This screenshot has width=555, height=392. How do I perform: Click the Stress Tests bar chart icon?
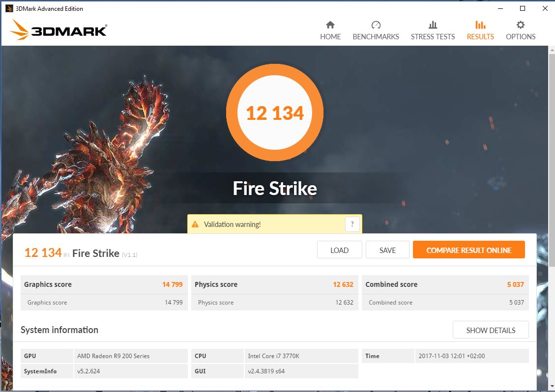point(433,25)
